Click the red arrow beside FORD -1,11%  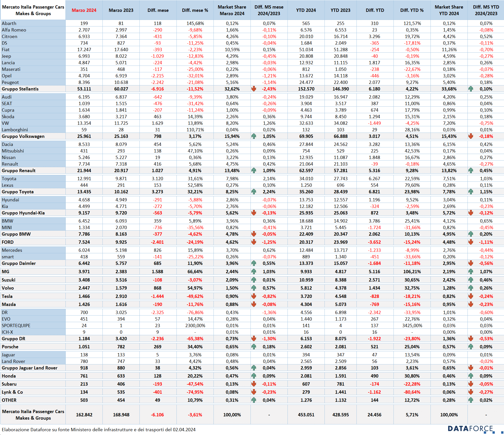point(471,242)
